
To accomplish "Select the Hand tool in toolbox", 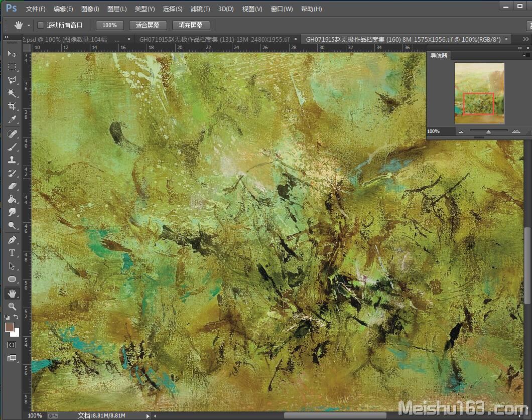I will point(12,294).
